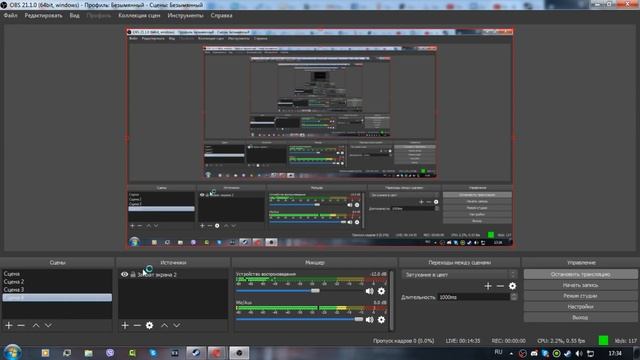Click the red app taskbar icon

(218, 353)
